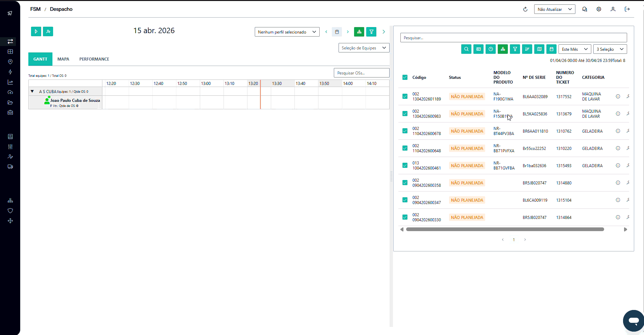Open the 'Nenhum perfil selecionado' dropdown
The image size is (644, 335).
coord(287,32)
